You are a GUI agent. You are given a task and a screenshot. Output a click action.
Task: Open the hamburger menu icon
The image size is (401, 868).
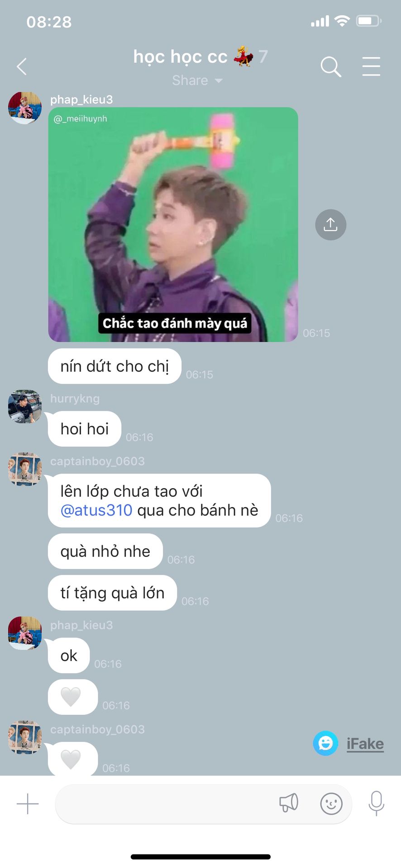371,66
